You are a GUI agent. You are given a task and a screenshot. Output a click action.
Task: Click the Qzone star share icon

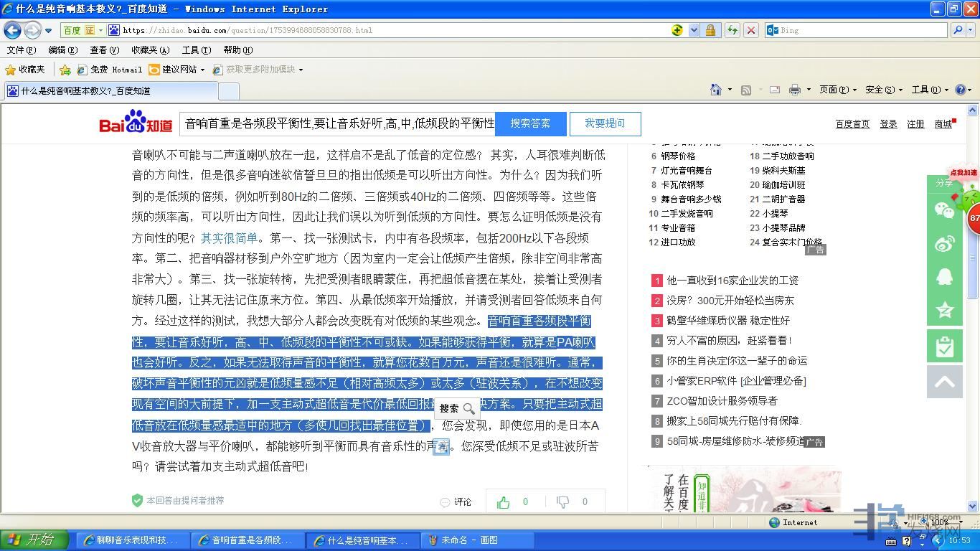[x=944, y=310]
